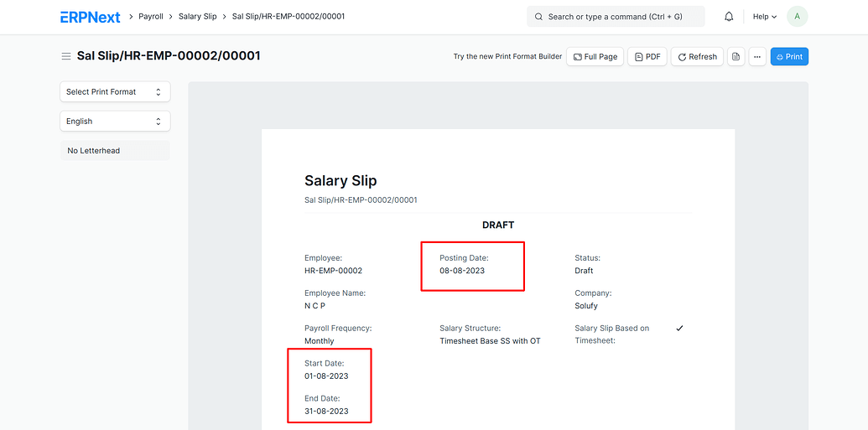868x430 pixels.
Task: Click the payroll frequency value Monthly
Action: pos(320,341)
